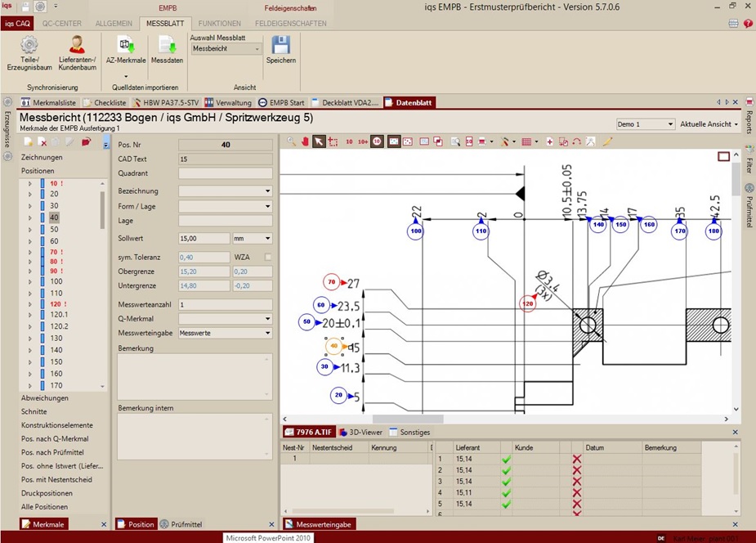Viewport: 756px width, 543px height.
Task: Click the Sollwert input field
Action: tap(204, 238)
